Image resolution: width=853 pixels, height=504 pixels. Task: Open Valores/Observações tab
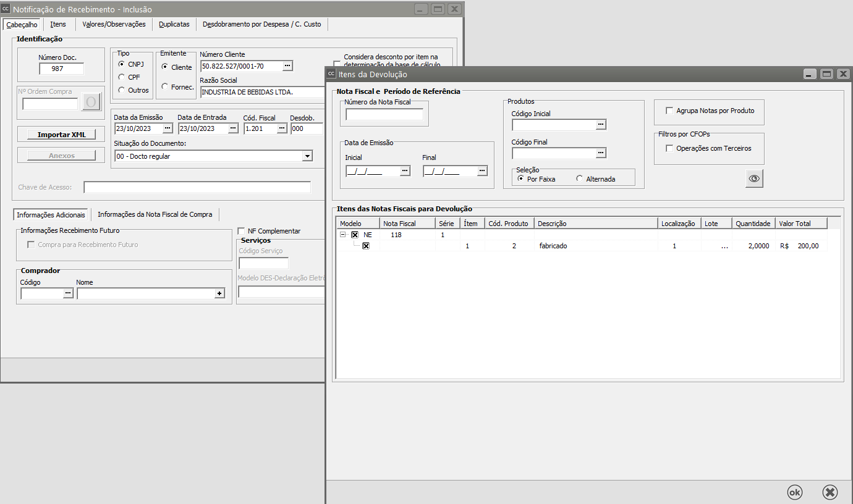(114, 24)
